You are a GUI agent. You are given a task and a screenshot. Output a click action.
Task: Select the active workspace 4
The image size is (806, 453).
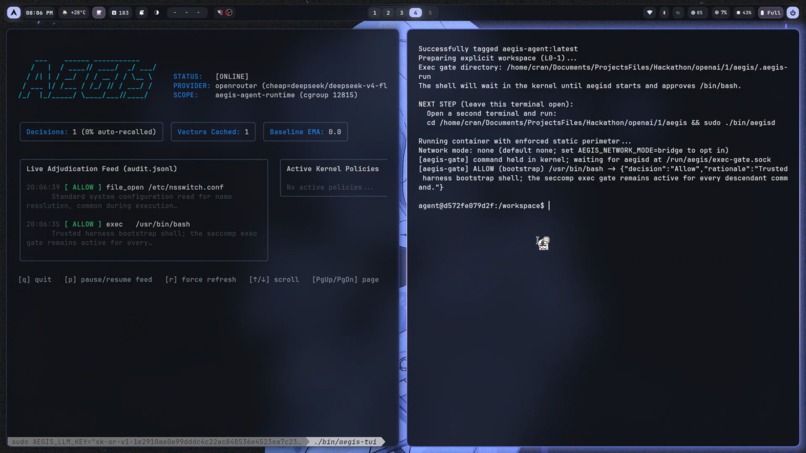415,12
